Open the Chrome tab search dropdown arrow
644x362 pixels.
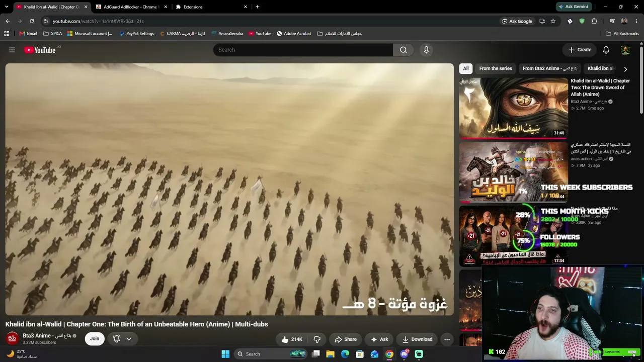tap(7, 7)
